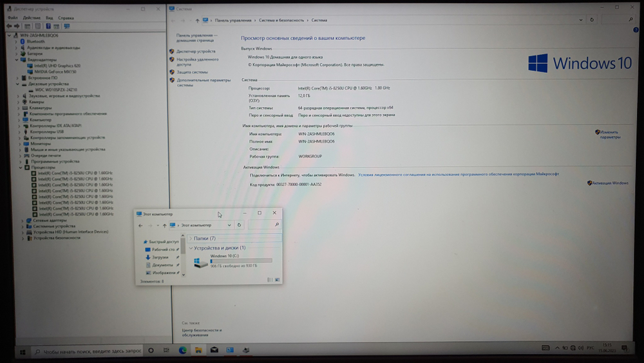Open the Действие menu

pos(32,17)
